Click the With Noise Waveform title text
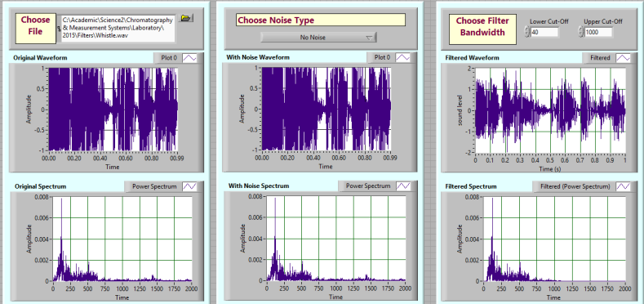 click(258, 57)
